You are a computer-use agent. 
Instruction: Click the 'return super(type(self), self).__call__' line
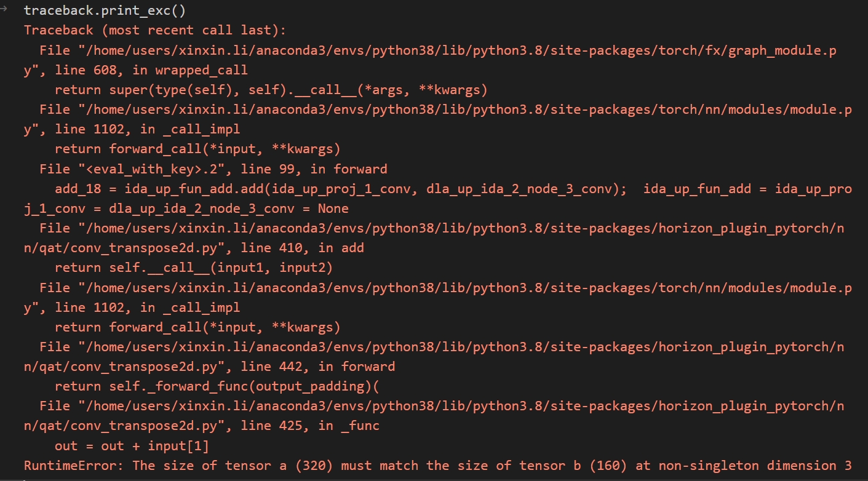tap(271, 90)
